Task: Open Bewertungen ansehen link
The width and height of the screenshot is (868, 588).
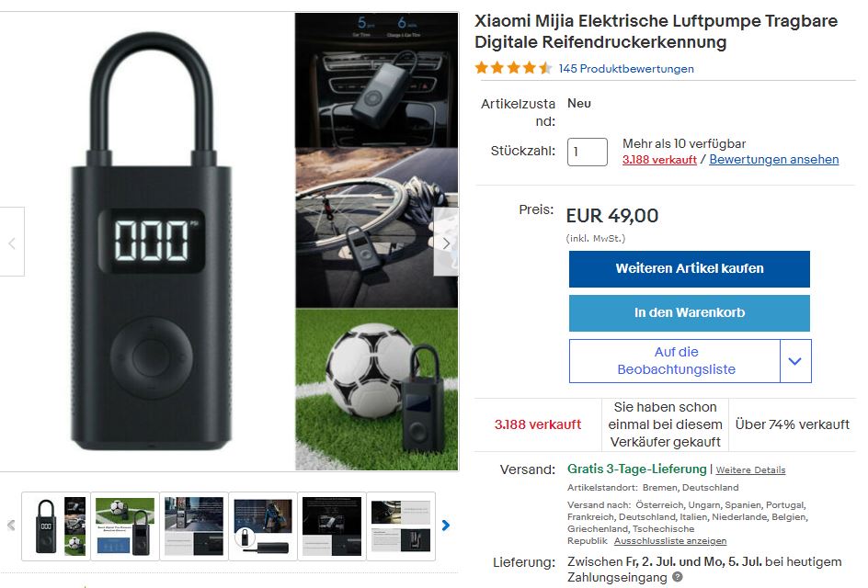Action: tap(773, 159)
